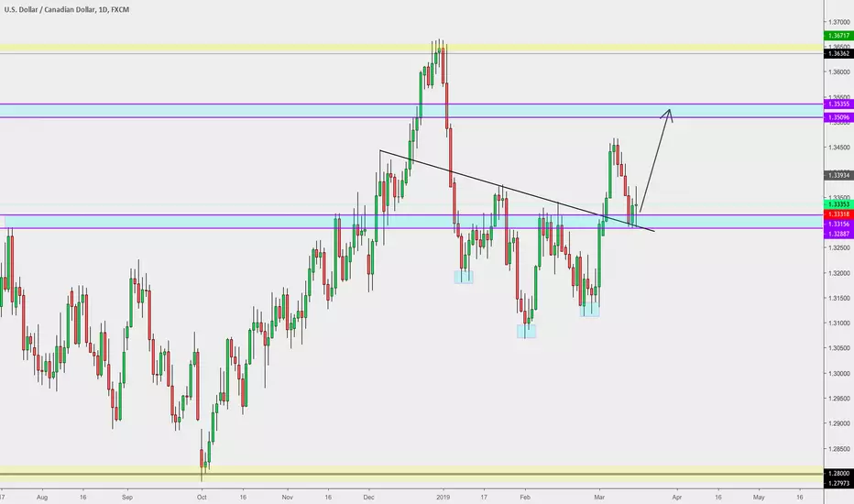Click the 1.34500 price axis tick
This screenshot has height=504, width=854.
coord(838,148)
